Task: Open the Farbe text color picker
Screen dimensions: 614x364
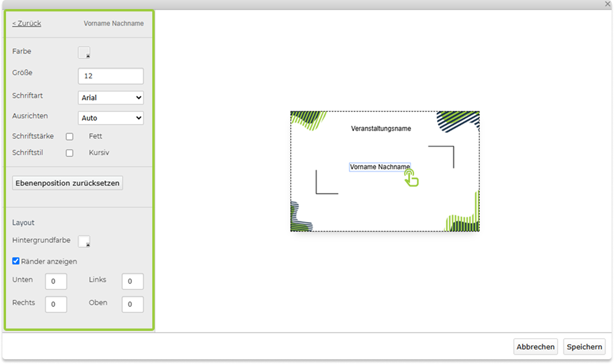Action: [84, 52]
